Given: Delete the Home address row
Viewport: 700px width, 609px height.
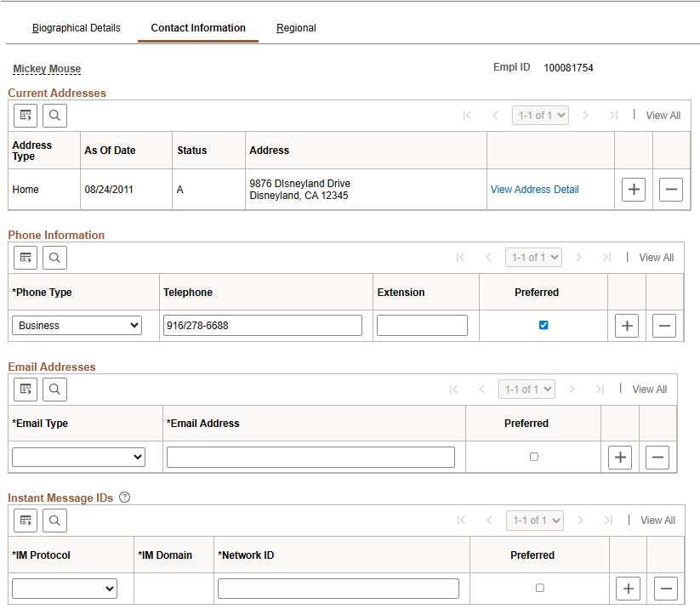Looking at the screenshot, I should pyautogui.click(x=670, y=190).
